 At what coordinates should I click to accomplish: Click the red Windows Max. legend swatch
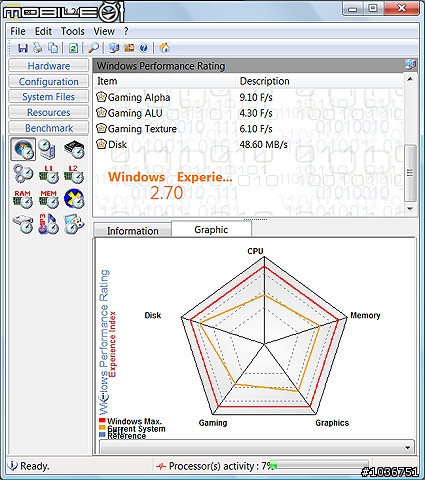coord(102,421)
